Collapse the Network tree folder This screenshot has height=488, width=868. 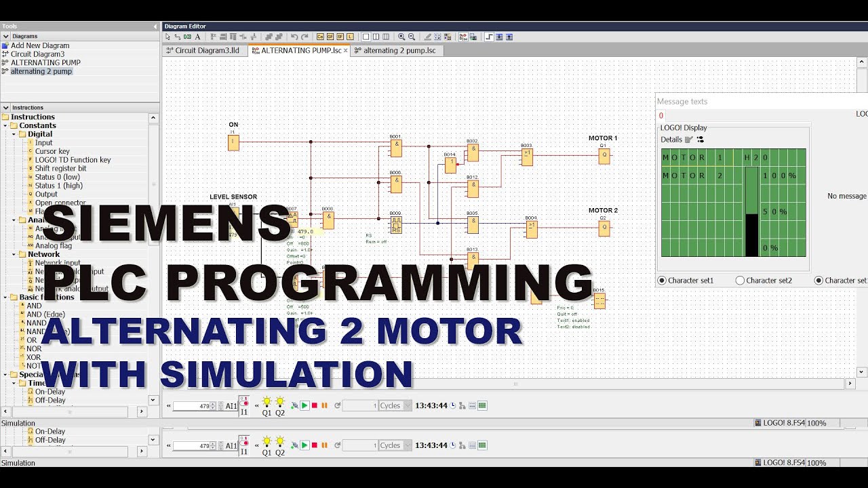14,254
